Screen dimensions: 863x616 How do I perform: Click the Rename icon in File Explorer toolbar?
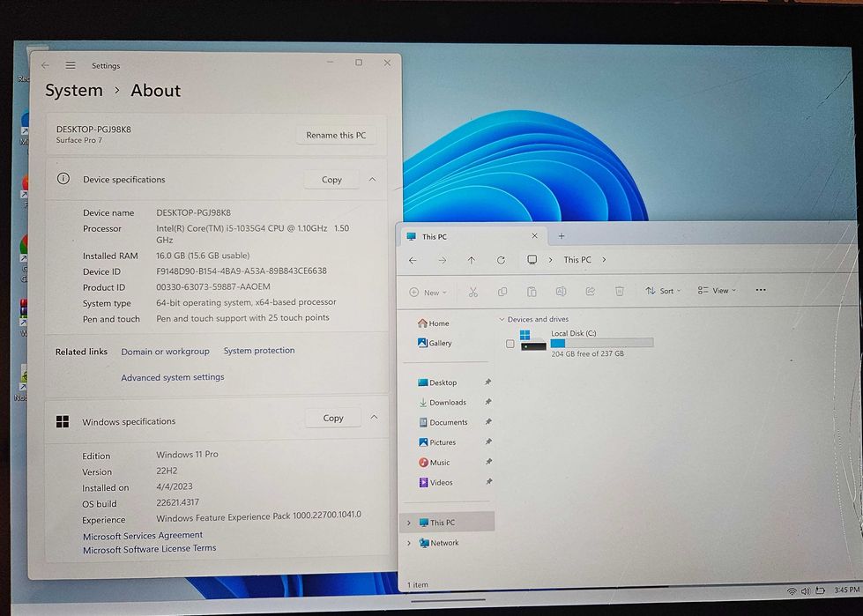point(561,292)
